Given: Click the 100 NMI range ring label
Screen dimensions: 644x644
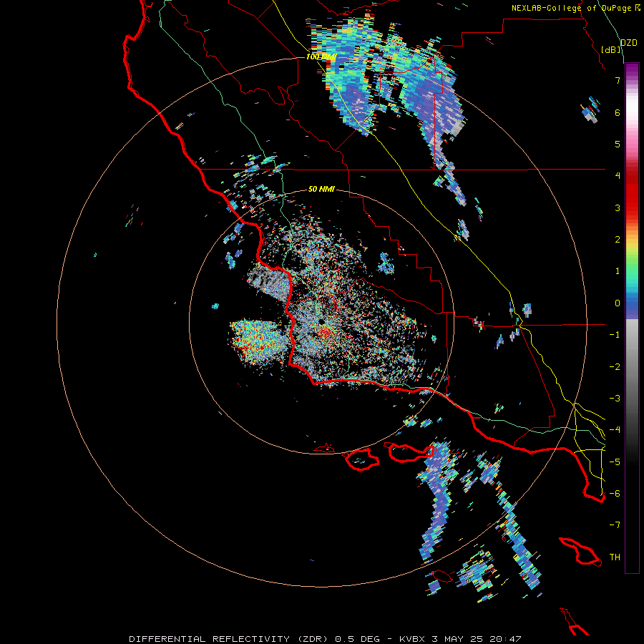Looking at the screenshot, I should [x=321, y=57].
